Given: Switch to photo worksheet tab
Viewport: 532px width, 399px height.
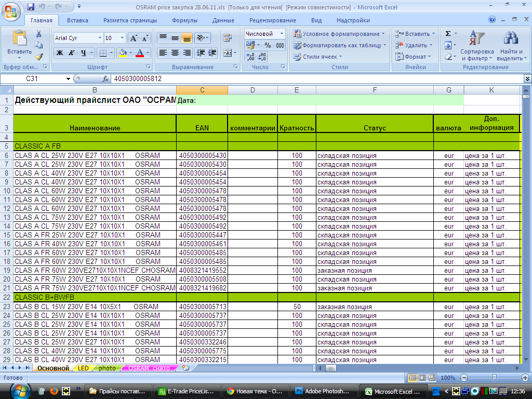Looking at the screenshot, I should 107,368.
